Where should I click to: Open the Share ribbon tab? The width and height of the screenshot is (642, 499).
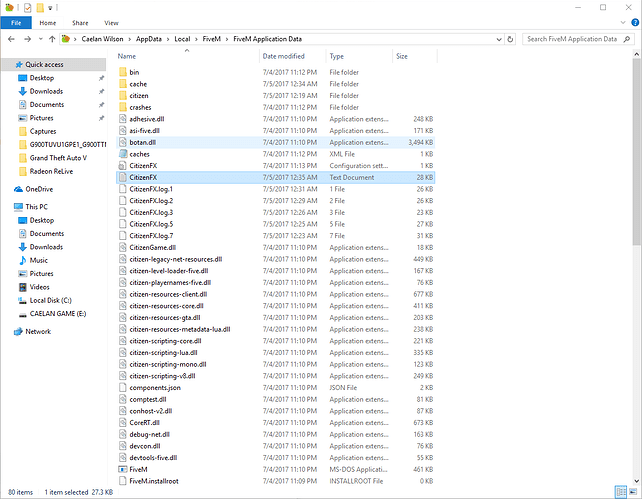80,23
